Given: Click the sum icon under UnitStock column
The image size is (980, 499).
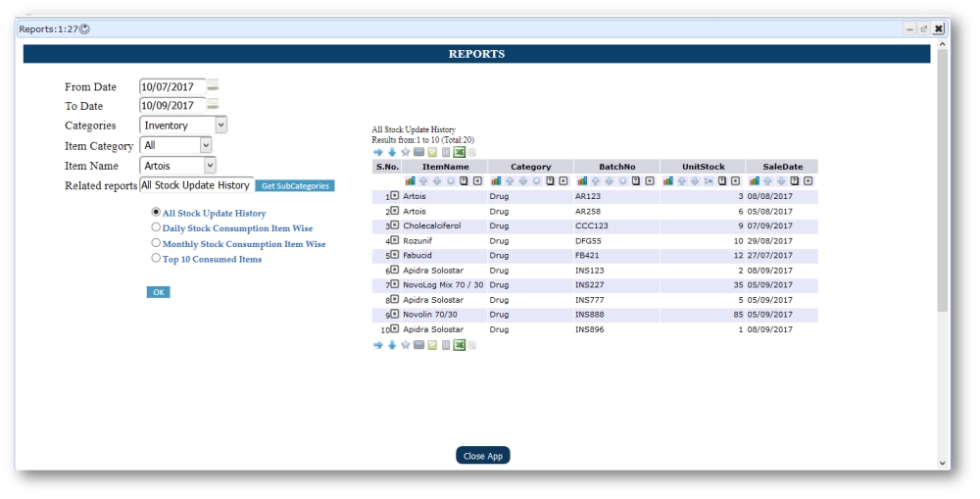Looking at the screenshot, I should click(x=708, y=180).
